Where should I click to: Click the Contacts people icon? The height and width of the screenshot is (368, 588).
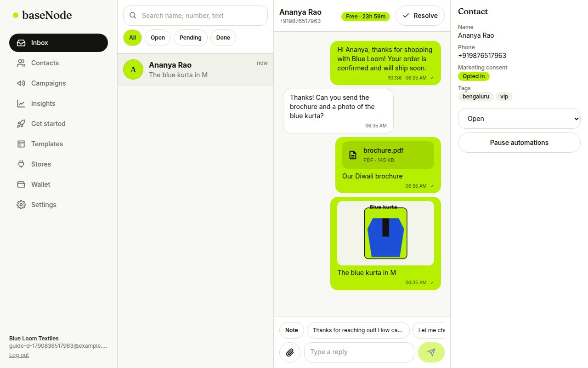click(x=21, y=63)
